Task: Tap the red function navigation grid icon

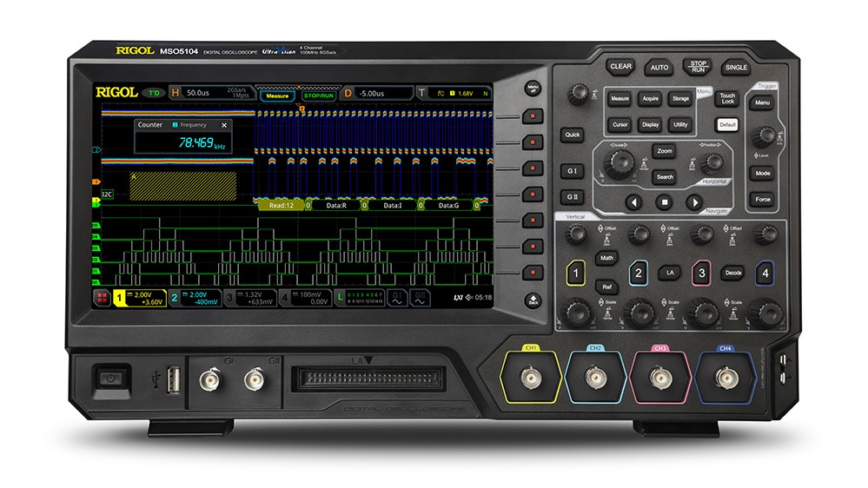Action: click(102, 298)
